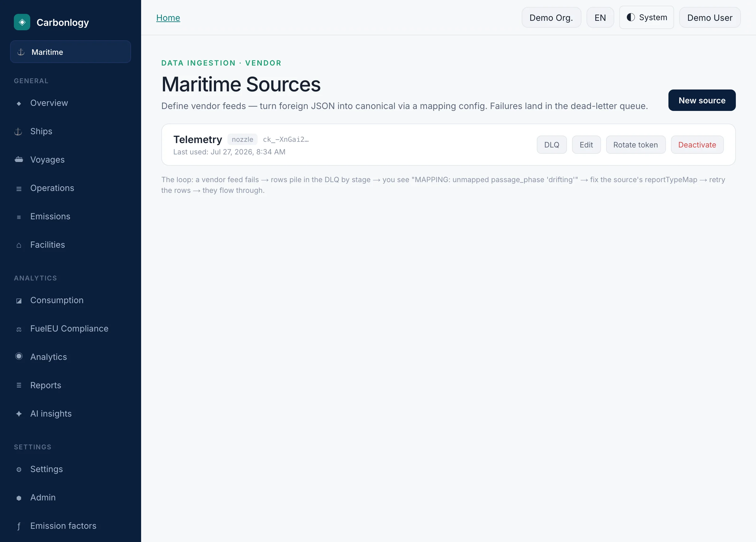Click the Settings gear icon

tap(19, 469)
